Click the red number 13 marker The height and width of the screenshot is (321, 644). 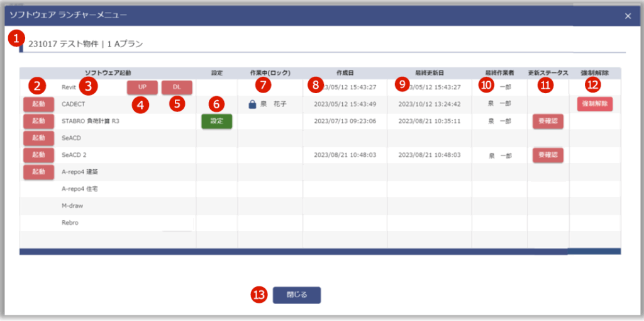tap(259, 295)
